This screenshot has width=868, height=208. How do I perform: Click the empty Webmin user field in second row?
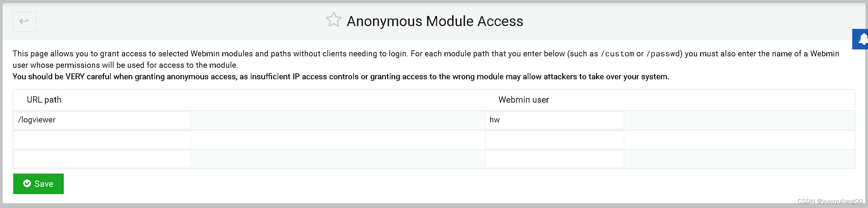(x=554, y=139)
